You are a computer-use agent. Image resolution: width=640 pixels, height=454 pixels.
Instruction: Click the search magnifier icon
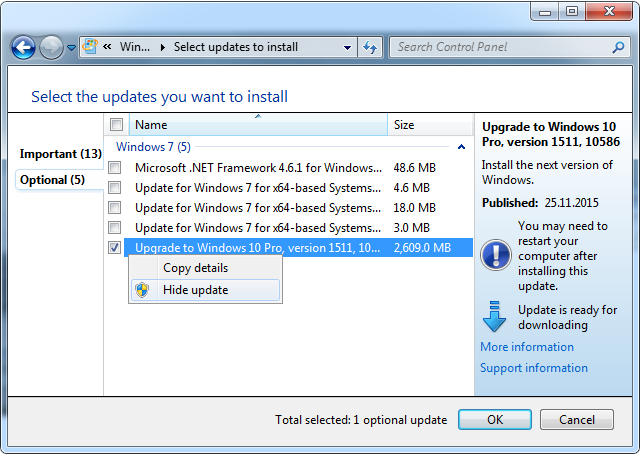click(x=618, y=47)
